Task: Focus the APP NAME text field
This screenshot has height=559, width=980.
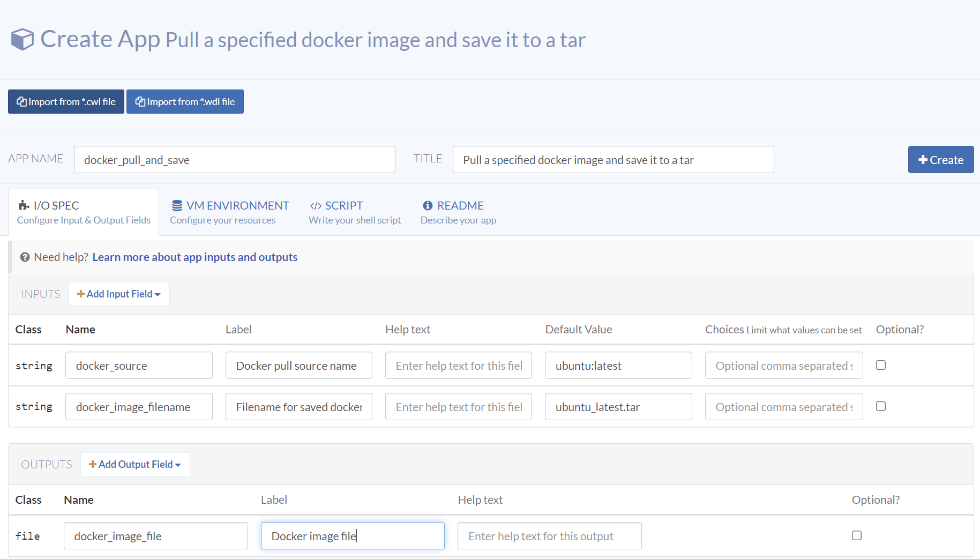Action: click(x=234, y=160)
